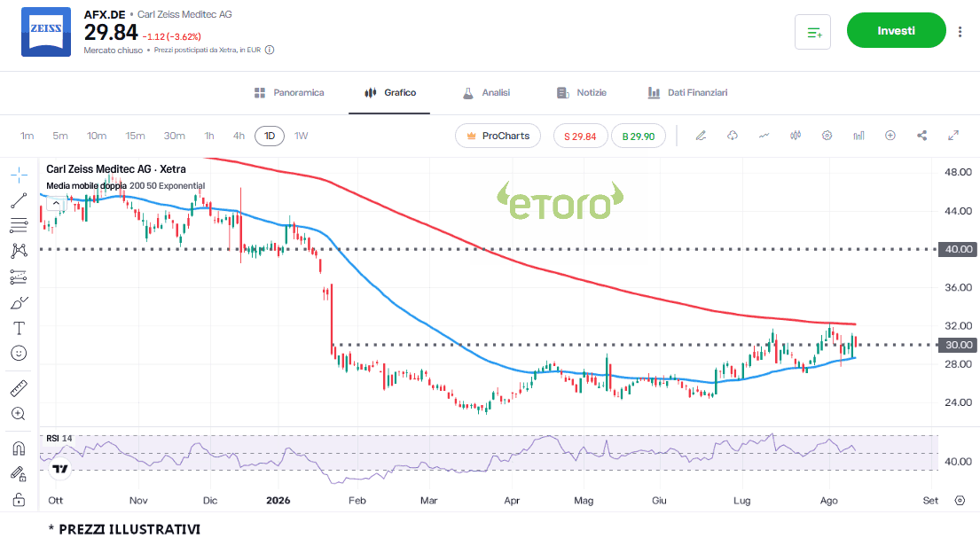Select the 4h timeframe

[239, 136]
